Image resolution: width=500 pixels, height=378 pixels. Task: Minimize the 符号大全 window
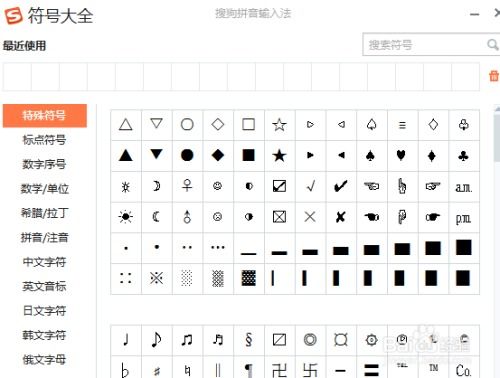475,14
